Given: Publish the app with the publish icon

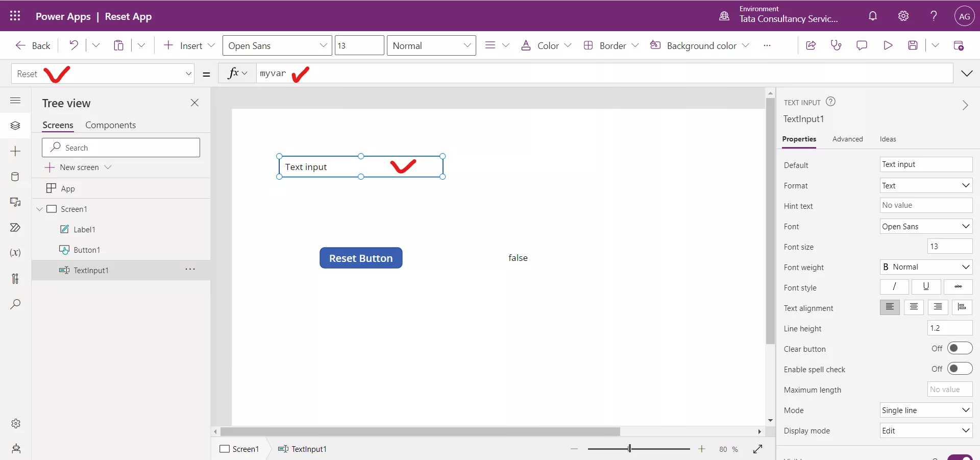Looking at the screenshot, I should (959, 45).
